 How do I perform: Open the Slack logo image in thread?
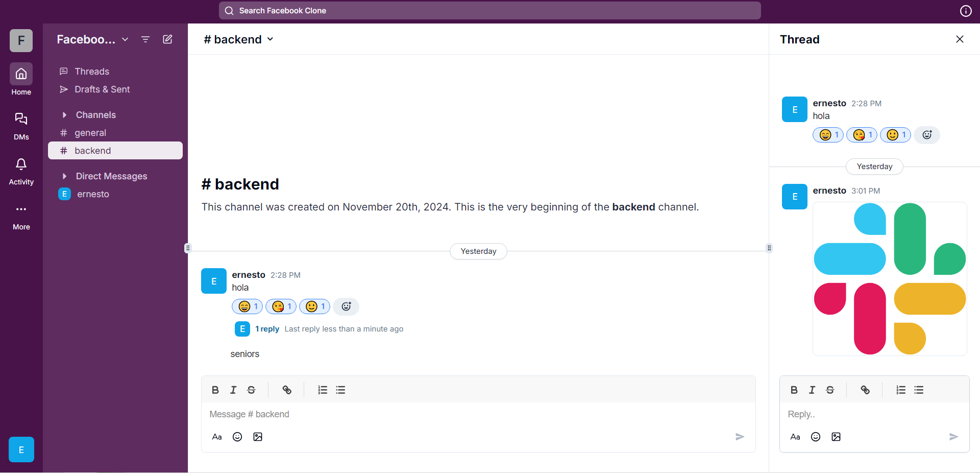coord(890,279)
